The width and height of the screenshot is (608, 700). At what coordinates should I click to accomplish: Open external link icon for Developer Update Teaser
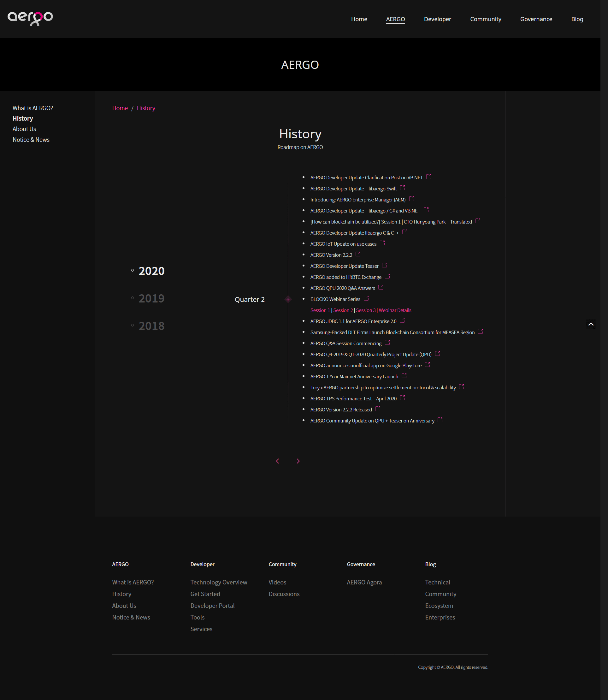coord(384,265)
